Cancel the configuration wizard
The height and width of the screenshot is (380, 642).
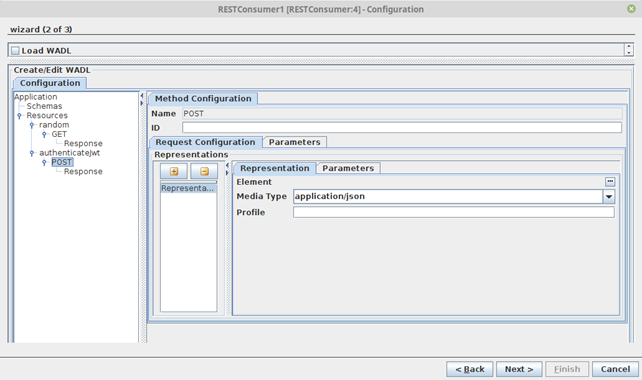click(615, 369)
